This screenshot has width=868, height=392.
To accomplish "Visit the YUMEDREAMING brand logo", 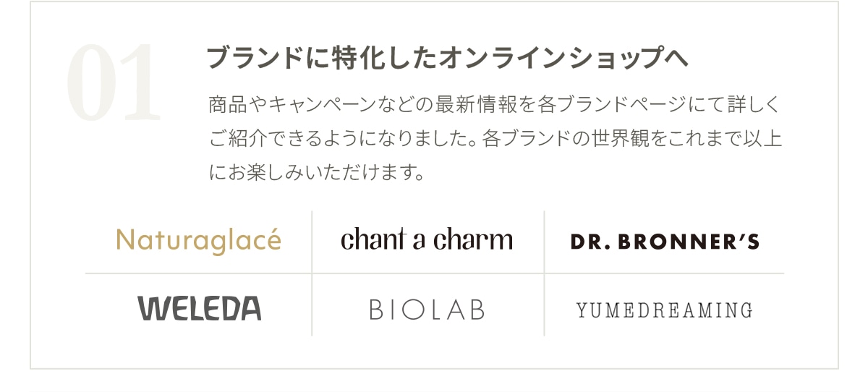I will [x=665, y=311].
